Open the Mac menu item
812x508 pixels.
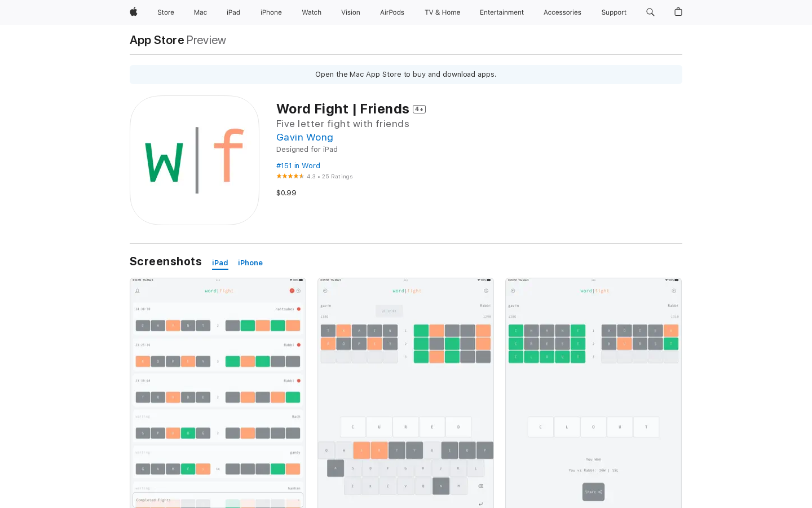click(200, 12)
